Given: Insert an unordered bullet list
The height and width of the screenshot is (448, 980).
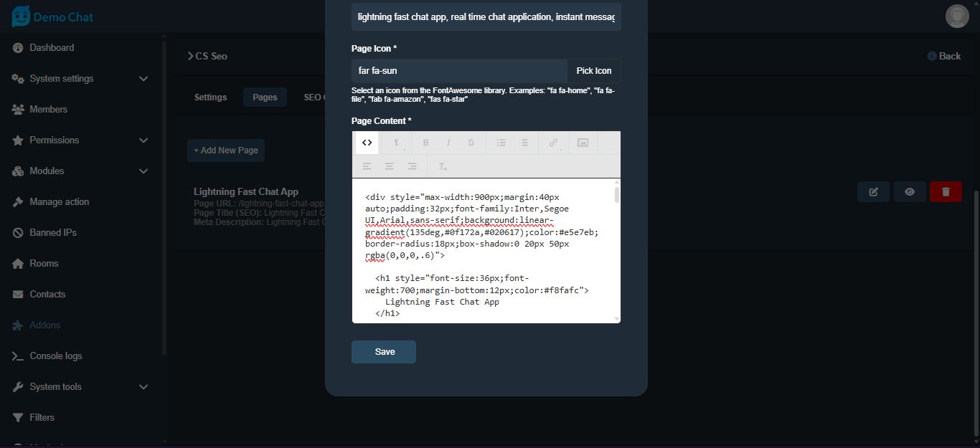Looking at the screenshot, I should click(501, 143).
